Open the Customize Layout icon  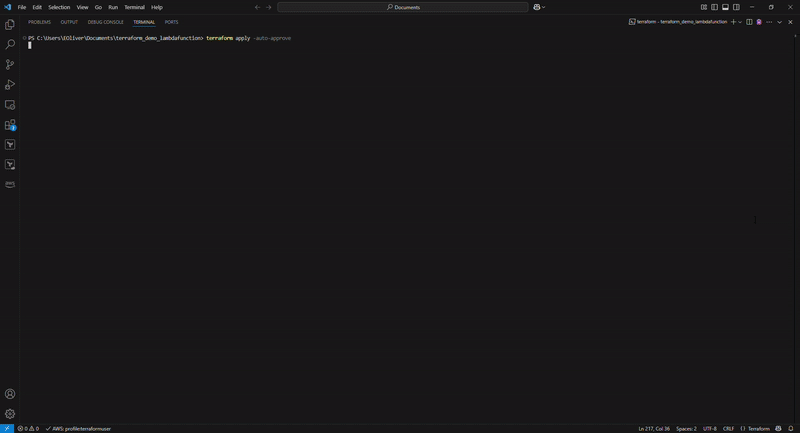coord(704,7)
